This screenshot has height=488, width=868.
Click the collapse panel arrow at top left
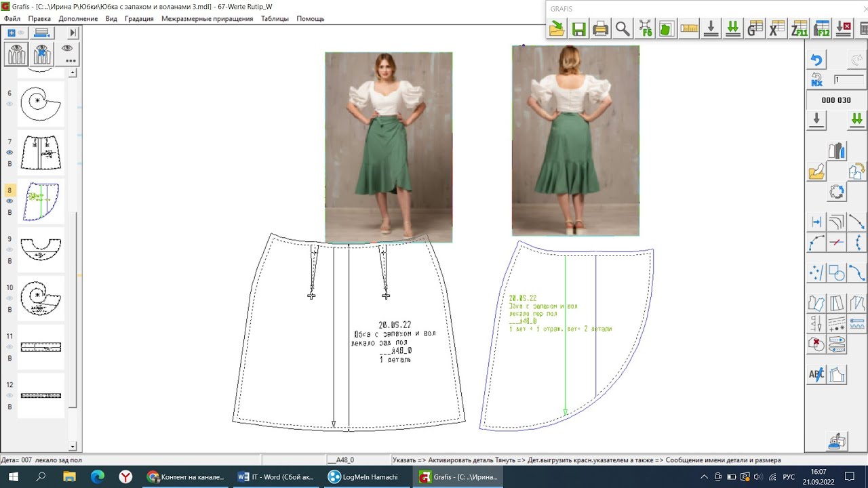pyautogui.click(x=73, y=33)
